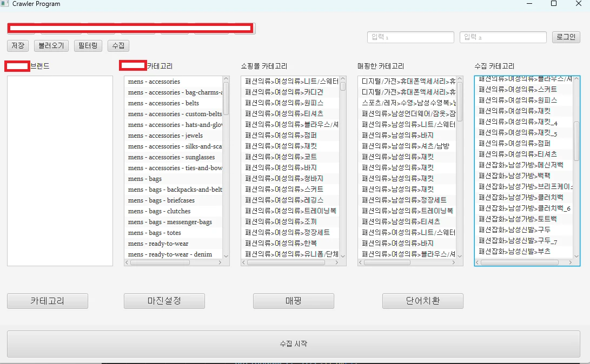Open the 마진설정 button
590x364 pixels.
point(164,301)
